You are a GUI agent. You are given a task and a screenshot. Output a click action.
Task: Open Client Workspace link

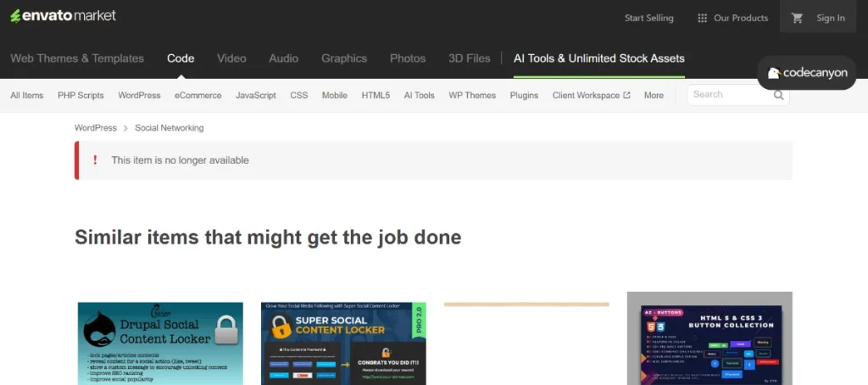591,95
